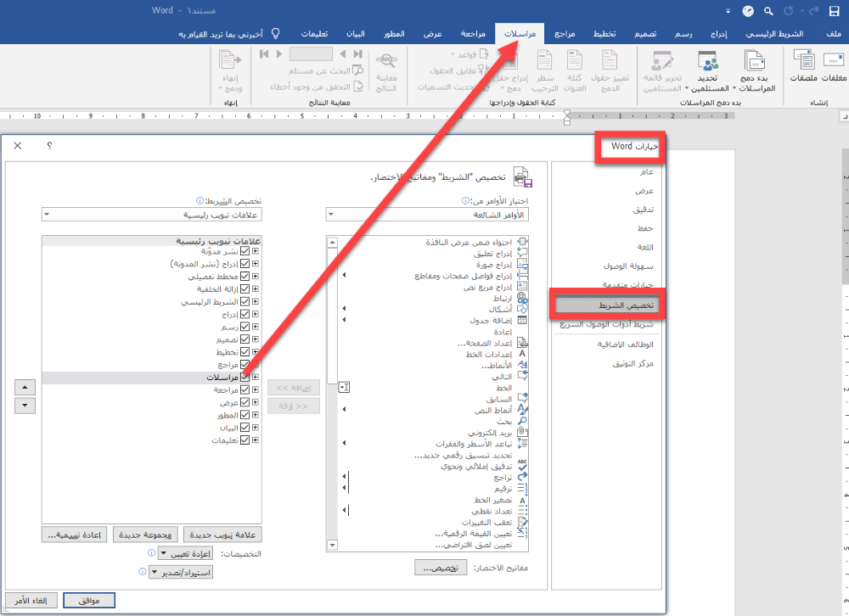Open the Envelopes (مغلفات) tool
The image size is (849, 616).
coord(834,66)
